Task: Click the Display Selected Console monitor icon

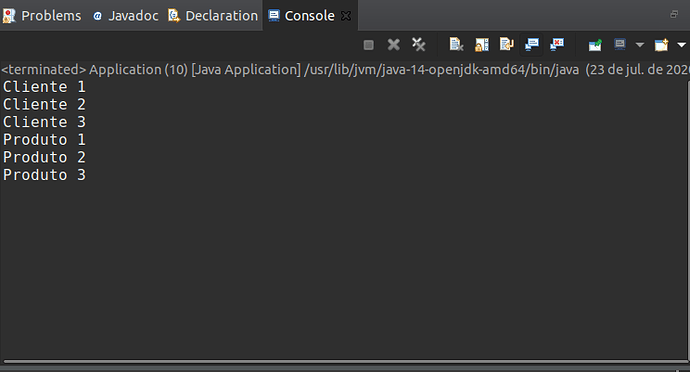Action: point(620,44)
